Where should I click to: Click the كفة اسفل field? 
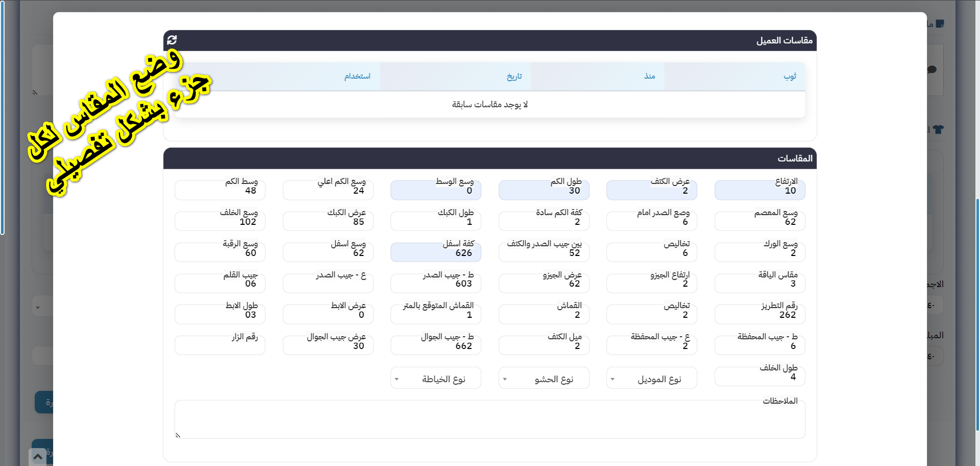point(436,252)
